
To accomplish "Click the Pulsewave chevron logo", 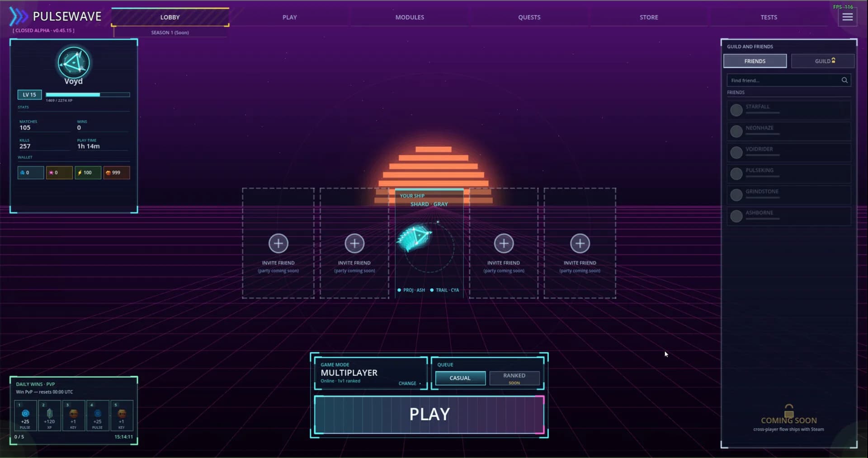I will 19,17.
